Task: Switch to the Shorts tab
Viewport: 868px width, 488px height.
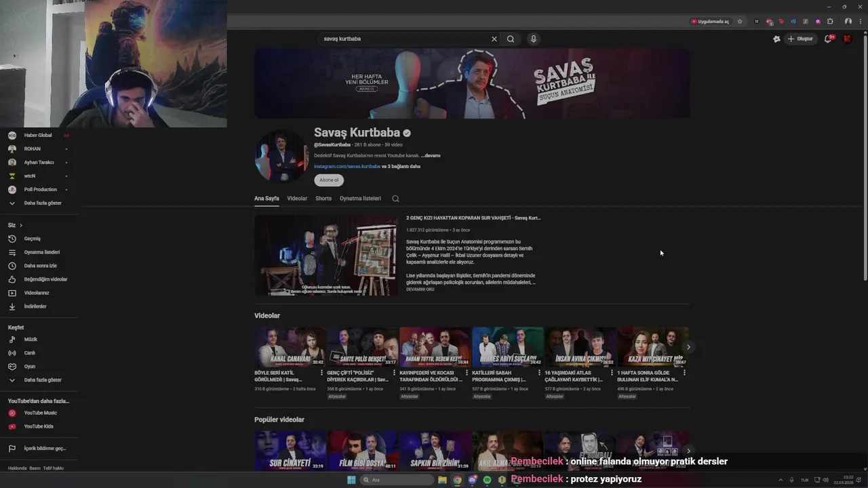Action: click(x=323, y=199)
